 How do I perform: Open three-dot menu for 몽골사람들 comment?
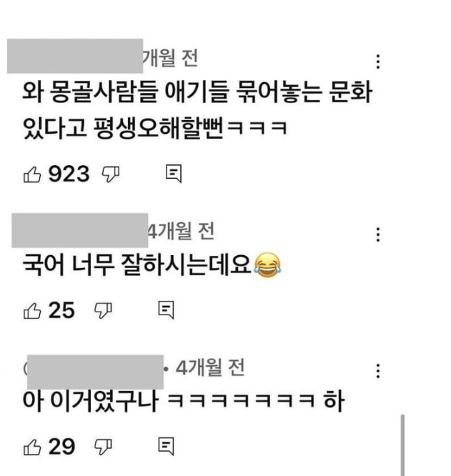click(x=378, y=61)
